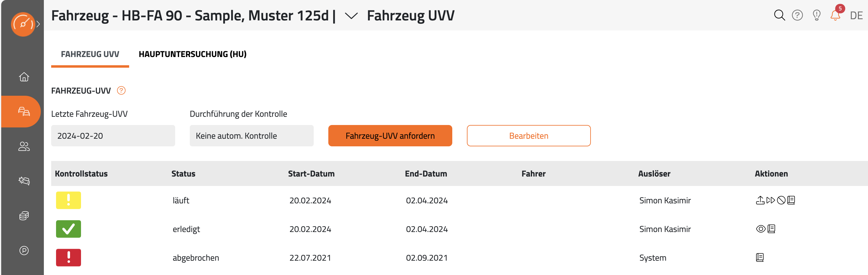Click the yellow warning status indicator for läuft
Screen dimensions: 868x275
point(69,200)
